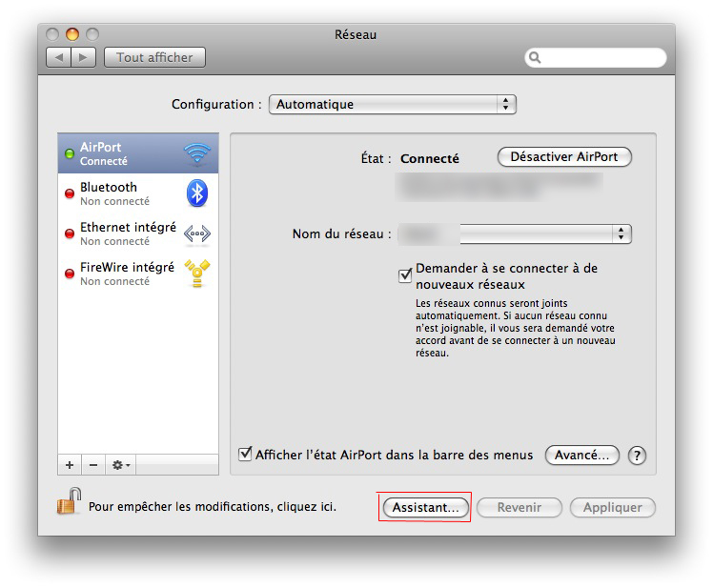The width and height of the screenshot is (713, 588).
Task: Toggle Demander à se connecter checkbox
Action: click(405, 275)
